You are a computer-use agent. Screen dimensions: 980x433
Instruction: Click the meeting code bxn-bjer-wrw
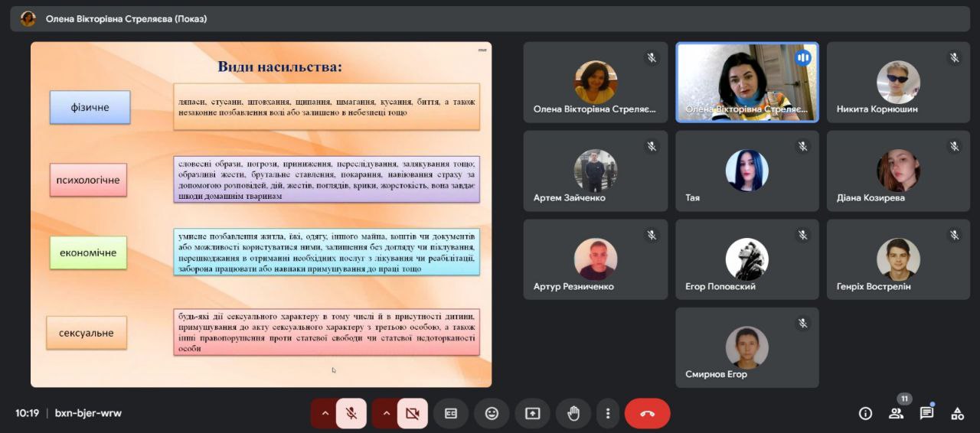(x=88, y=413)
